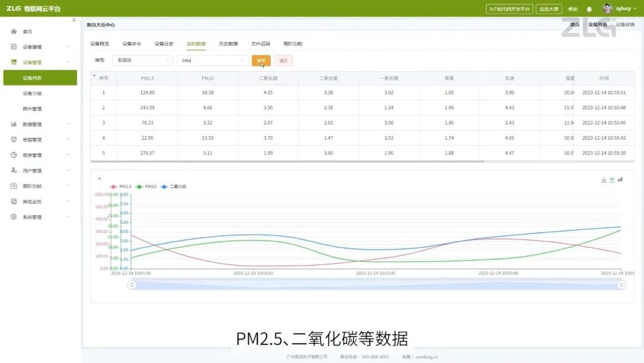Image resolution: width=644 pixels, height=363 pixels.
Task: Collapse the 设备管理 menu chevron
Action: point(69,62)
